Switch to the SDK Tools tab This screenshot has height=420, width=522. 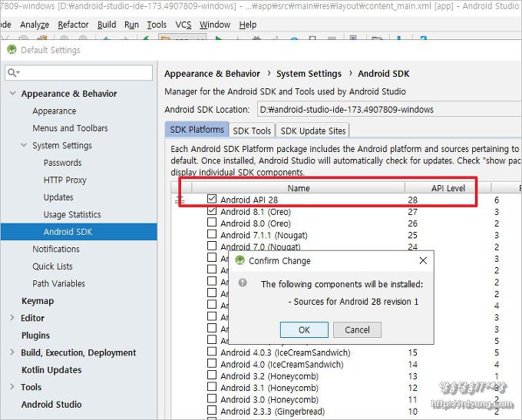pos(252,131)
